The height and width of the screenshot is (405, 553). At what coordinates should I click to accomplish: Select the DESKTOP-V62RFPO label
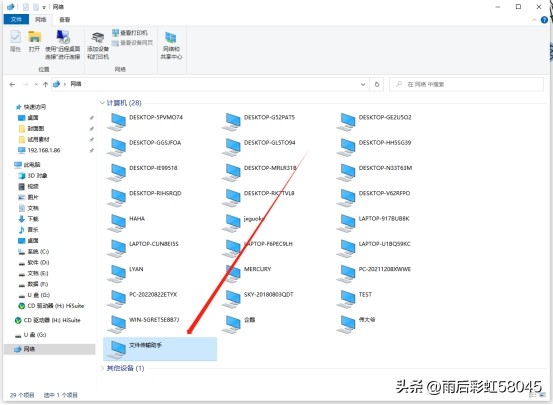(384, 193)
